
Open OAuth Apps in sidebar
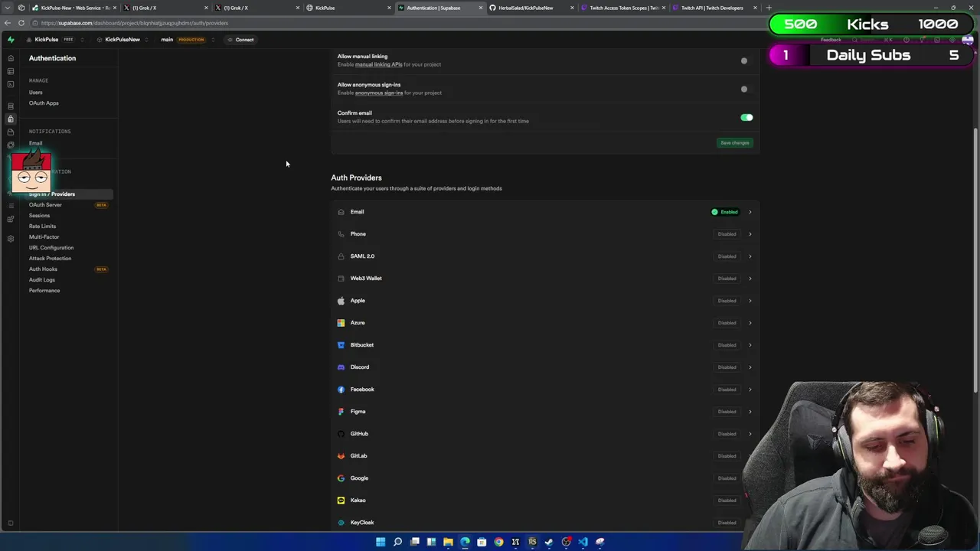(44, 103)
